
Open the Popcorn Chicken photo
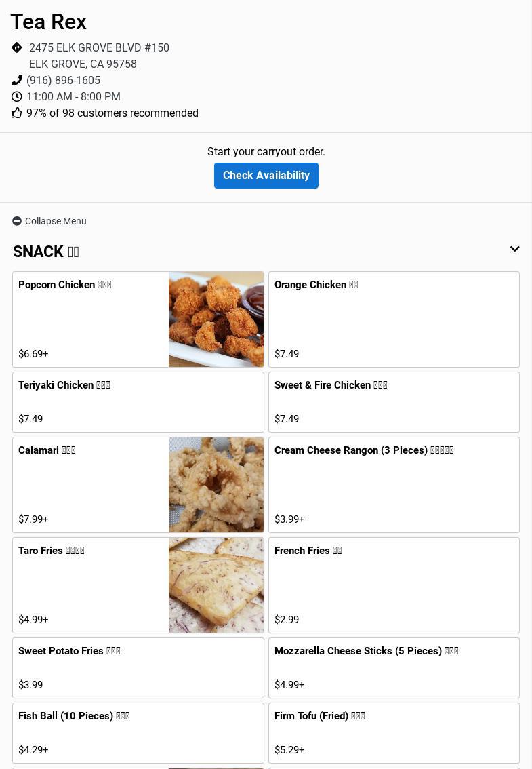[216, 319]
